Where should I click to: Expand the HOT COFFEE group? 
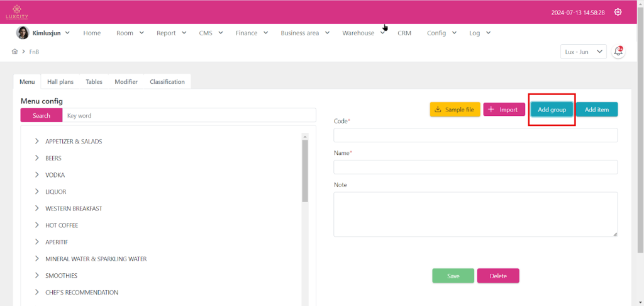pos(37,225)
